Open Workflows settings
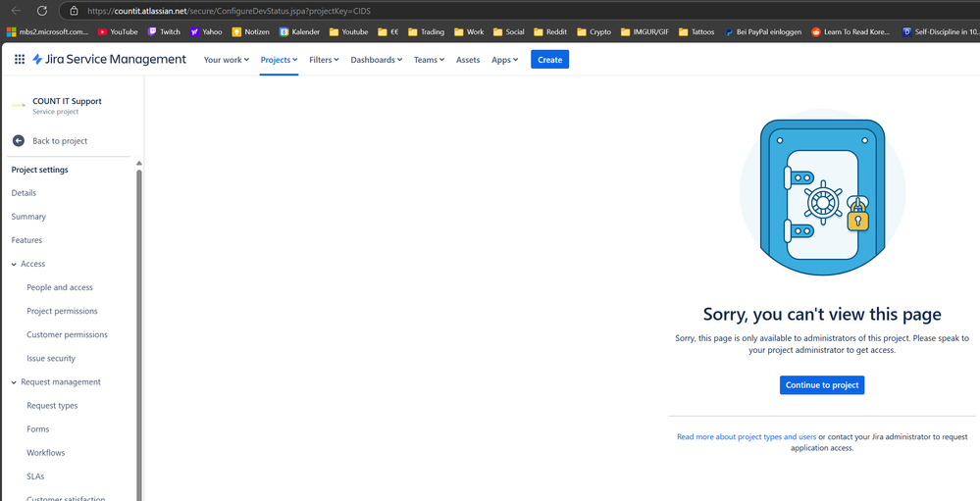The image size is (980, 501). (x=46, y=453)
